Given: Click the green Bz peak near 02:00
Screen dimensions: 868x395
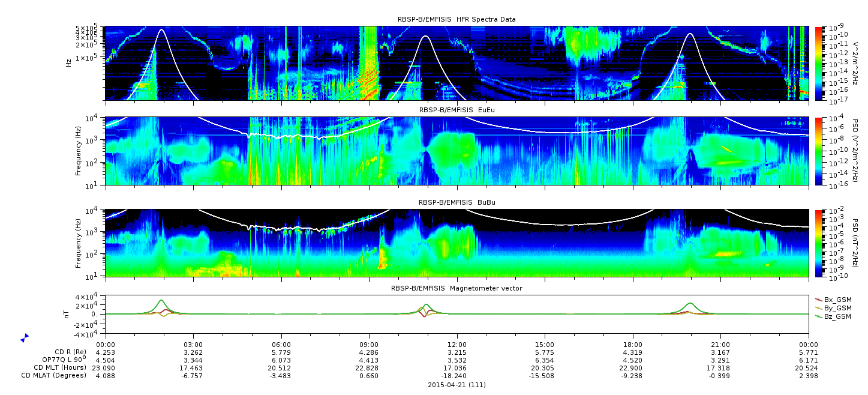Looking at the screenshot, I should 161,300.
